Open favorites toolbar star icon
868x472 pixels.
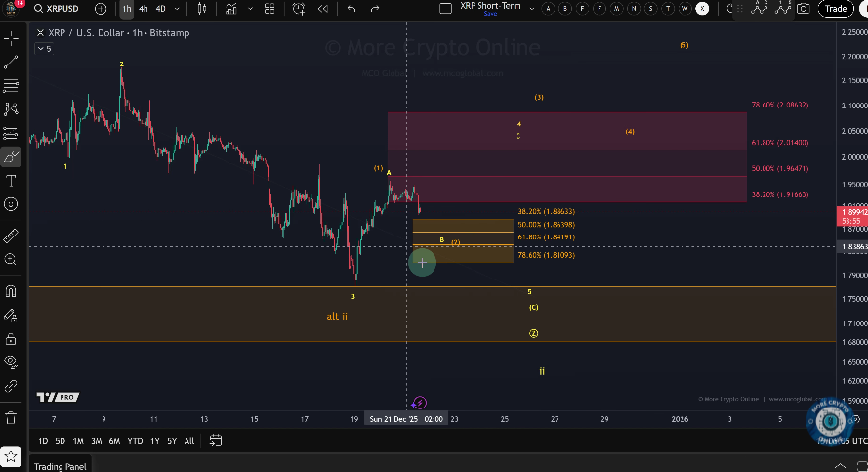coord(11,457)
